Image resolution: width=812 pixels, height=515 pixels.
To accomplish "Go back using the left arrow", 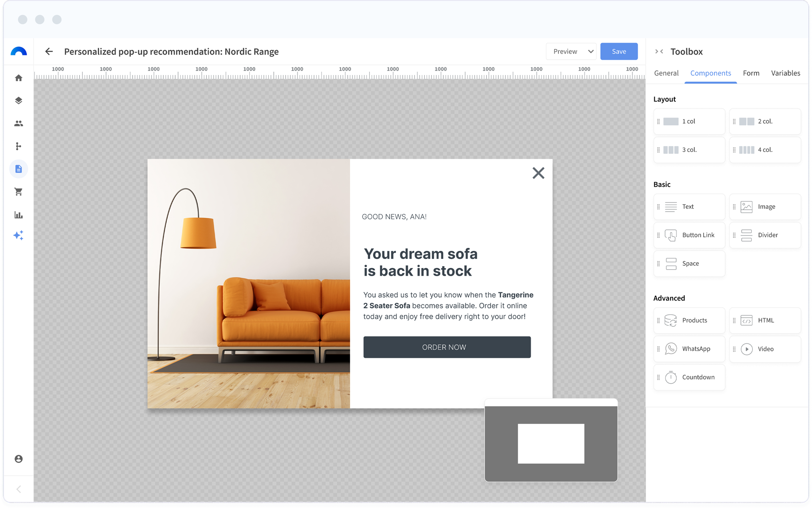I will click(x=49, y=52).
